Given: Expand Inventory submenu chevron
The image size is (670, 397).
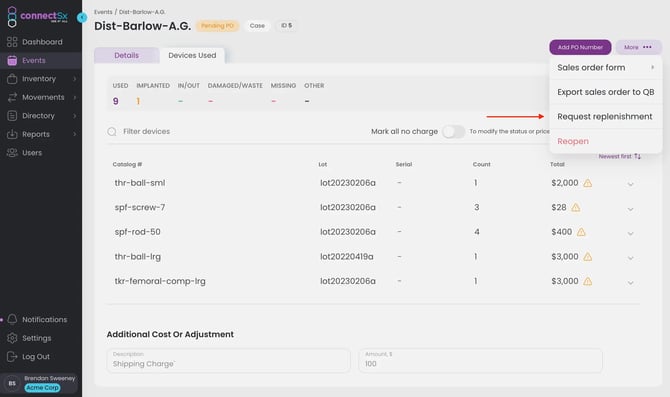Looking at the screenshot, I should click(x=75, y=79).
